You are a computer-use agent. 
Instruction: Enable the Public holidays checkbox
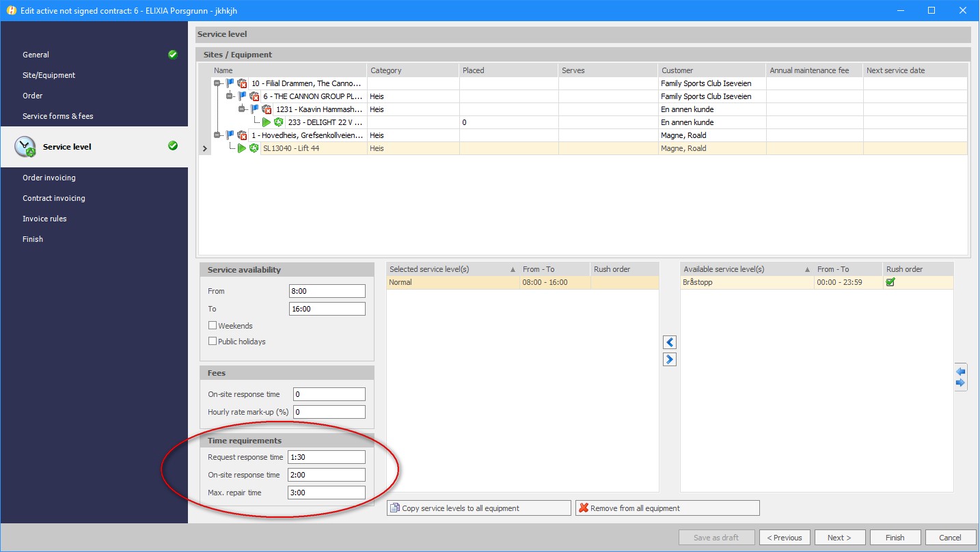click(213, 342)
